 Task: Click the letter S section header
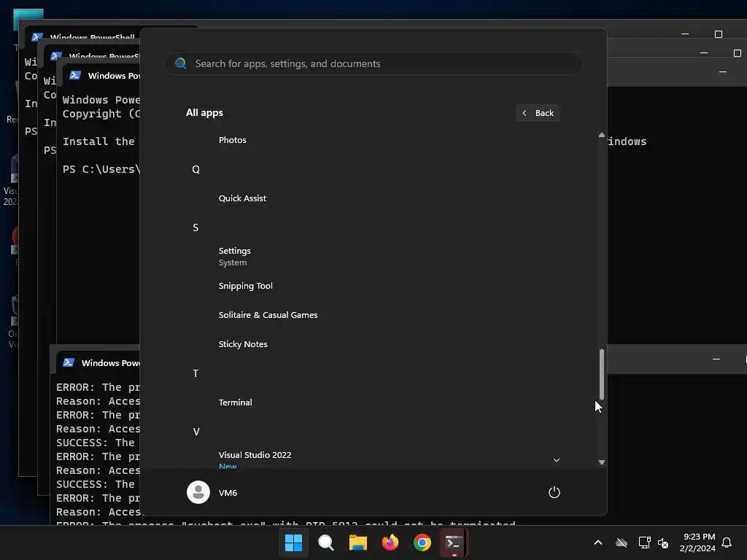[x=196, y=227]
